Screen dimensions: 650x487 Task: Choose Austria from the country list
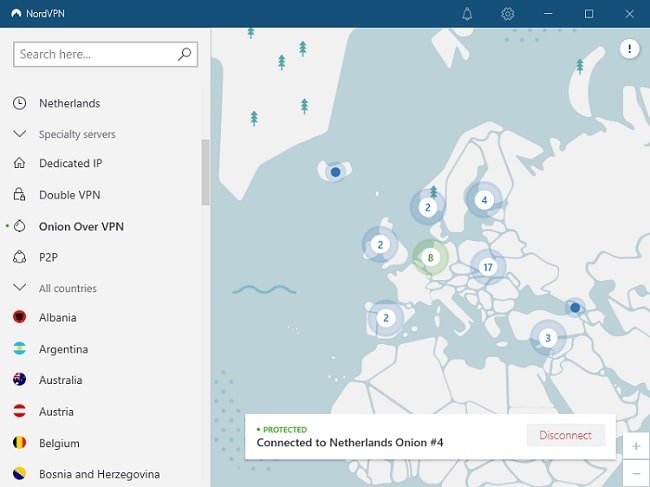coord(56,412)
